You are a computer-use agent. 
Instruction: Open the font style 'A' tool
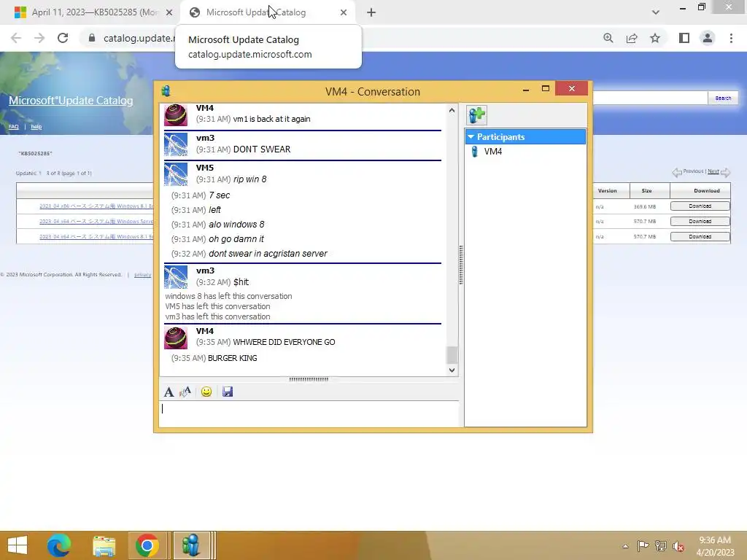[169, 392]
